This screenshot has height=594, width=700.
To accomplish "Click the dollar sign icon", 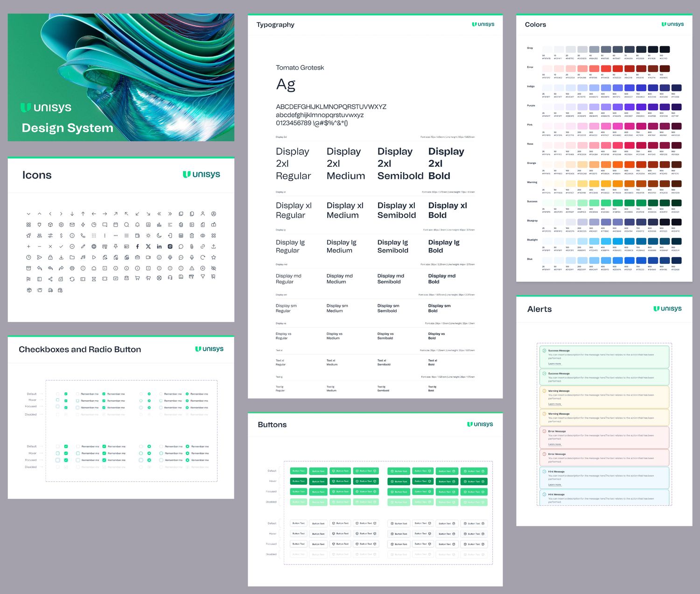I will coord(61,235).
